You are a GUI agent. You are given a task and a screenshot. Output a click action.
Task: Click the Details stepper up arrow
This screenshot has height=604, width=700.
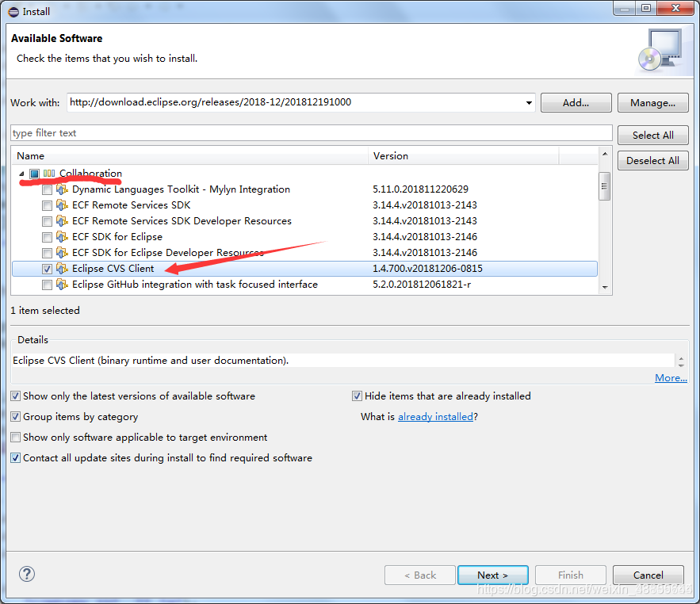point(681,357)
